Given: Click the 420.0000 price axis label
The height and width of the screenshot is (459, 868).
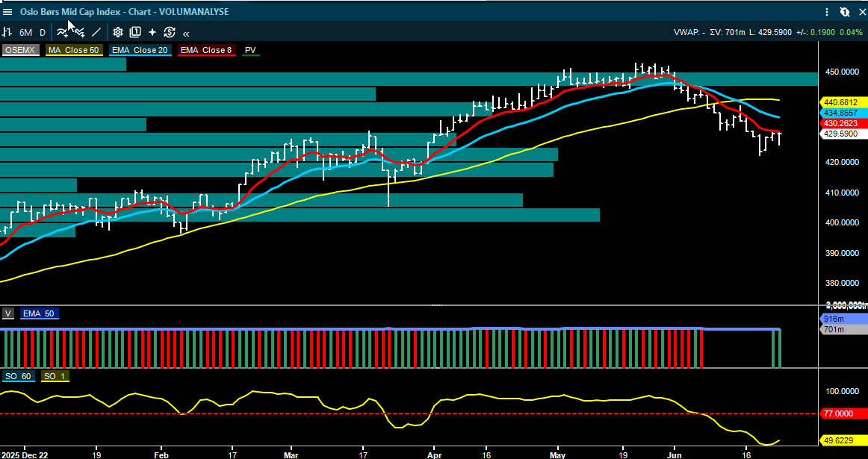Looking at the screenshot, I should [841, 162].
